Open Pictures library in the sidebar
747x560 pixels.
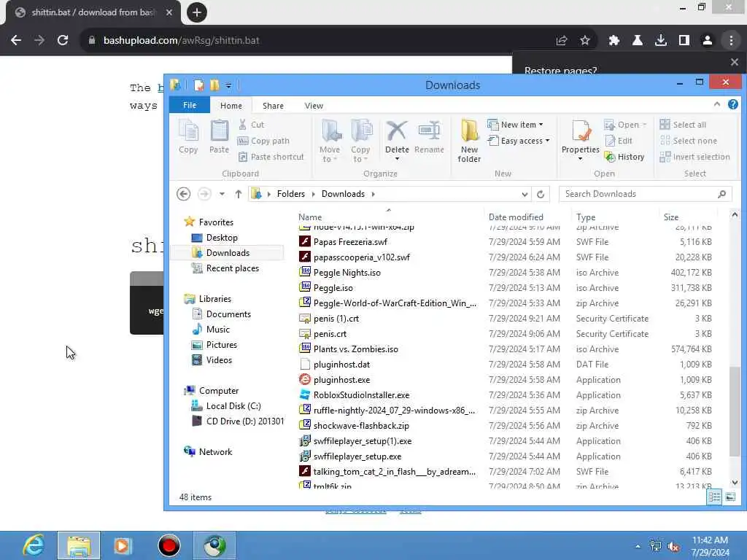pyautogui.click(x=214, y=345)
